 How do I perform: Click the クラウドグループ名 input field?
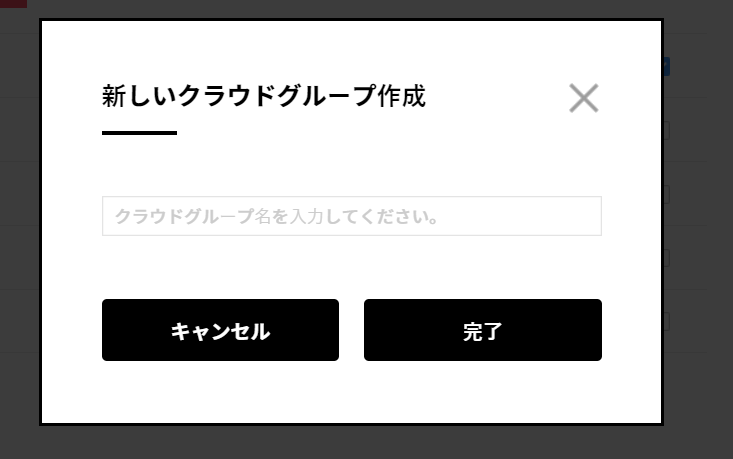(x=352, y=216)
